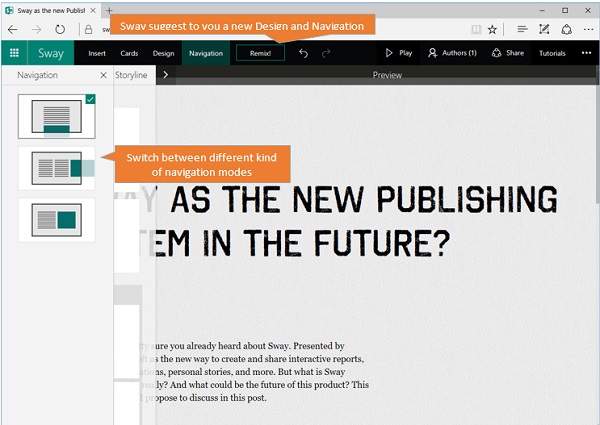Click the Sway home logo
Image resolution: width=600 pixels, height=425 pixels.
click(x=51, y=53)
